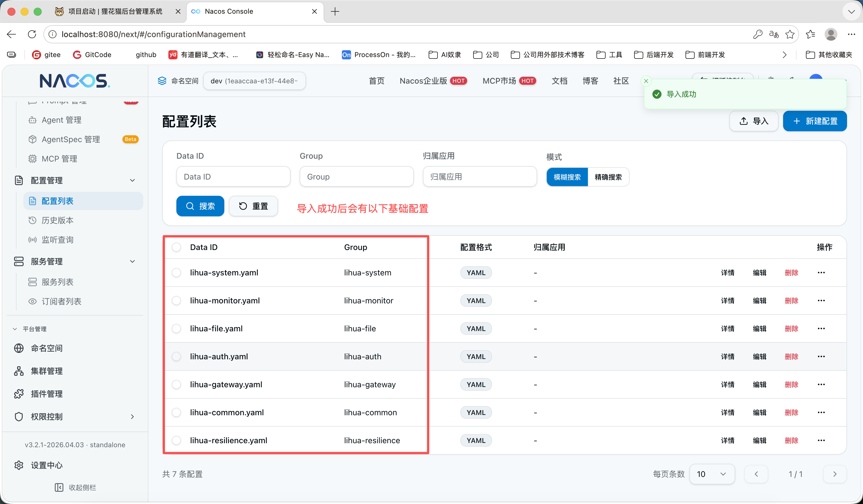Collapse the sidebar with 收起侧栏
Image resolution: width=863 pixels, height=504 pixels.
tap(75, 487)
